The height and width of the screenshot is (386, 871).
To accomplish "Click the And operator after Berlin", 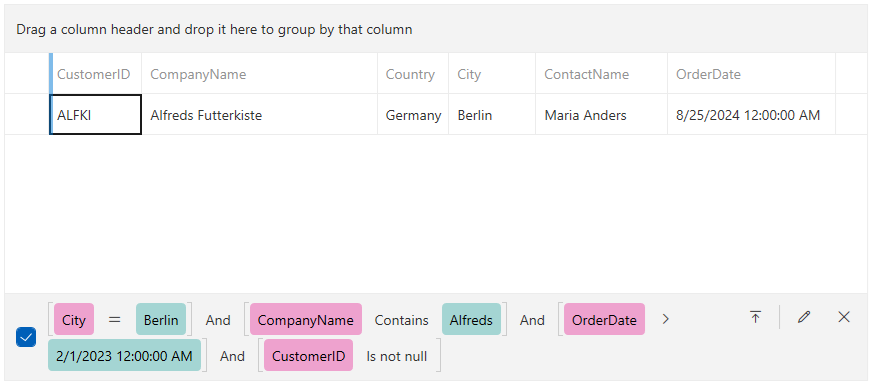I will point(218,320).
